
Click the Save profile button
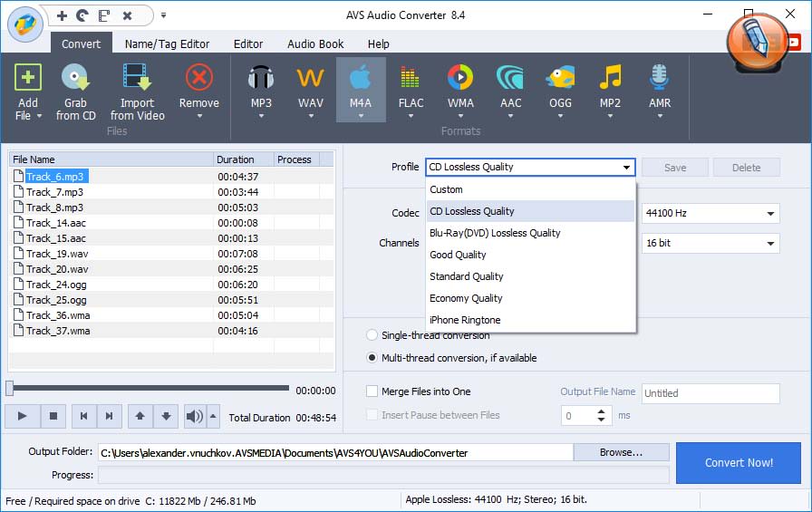(675, 168)
